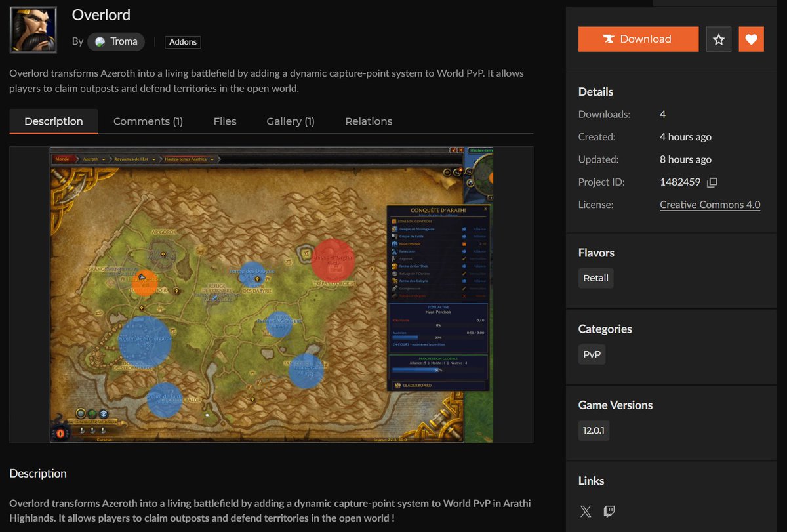Click the Downloads count "4"
787x532 pixels.
[x=663, y=114]
